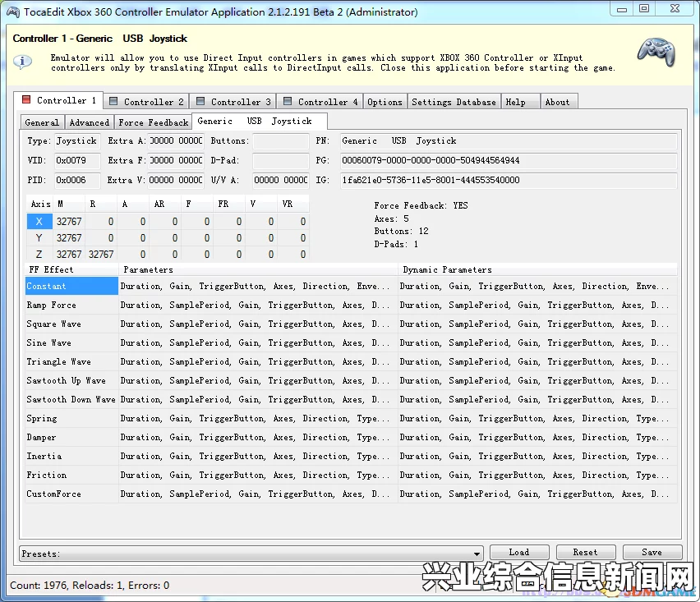
Task: Click the Save button
Action: 652,553
